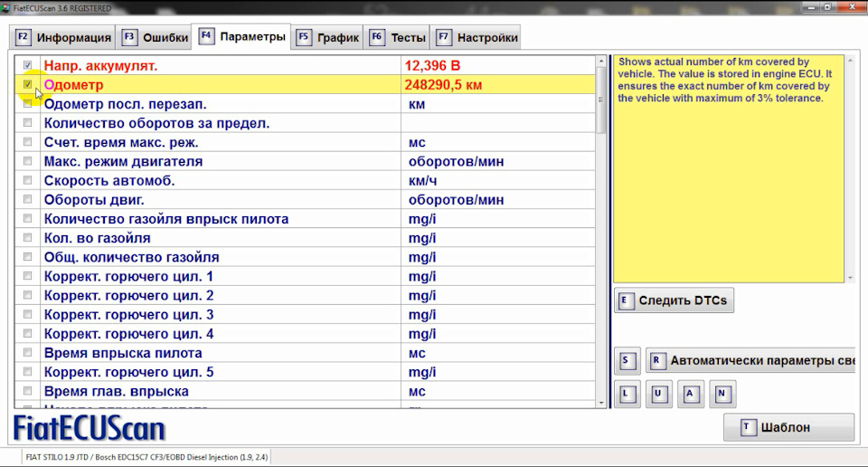Viewport: 868px width, 467px height.
Task: Check Коррект. горючего цил. 2 checkbox
Action: click(28, 295)
